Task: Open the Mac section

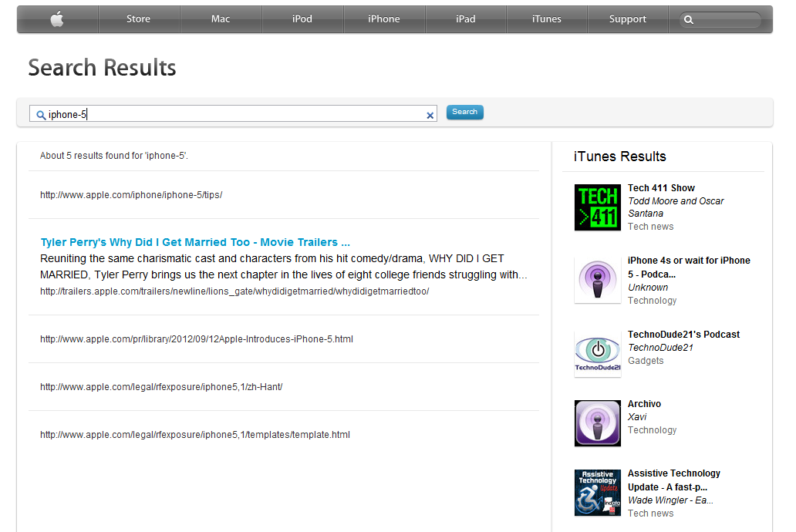Action: (x=221, y=19)
